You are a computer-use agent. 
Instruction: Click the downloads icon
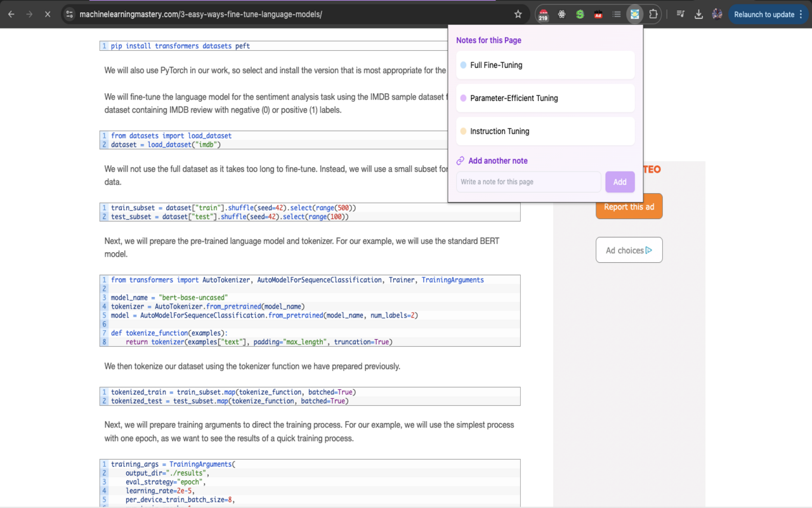(698, 13)
